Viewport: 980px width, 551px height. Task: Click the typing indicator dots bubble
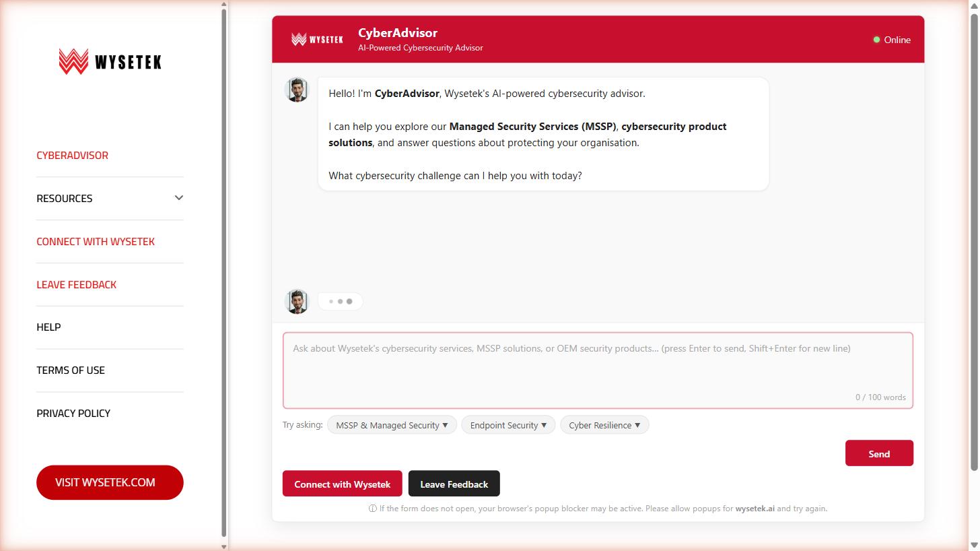(340, 300)
